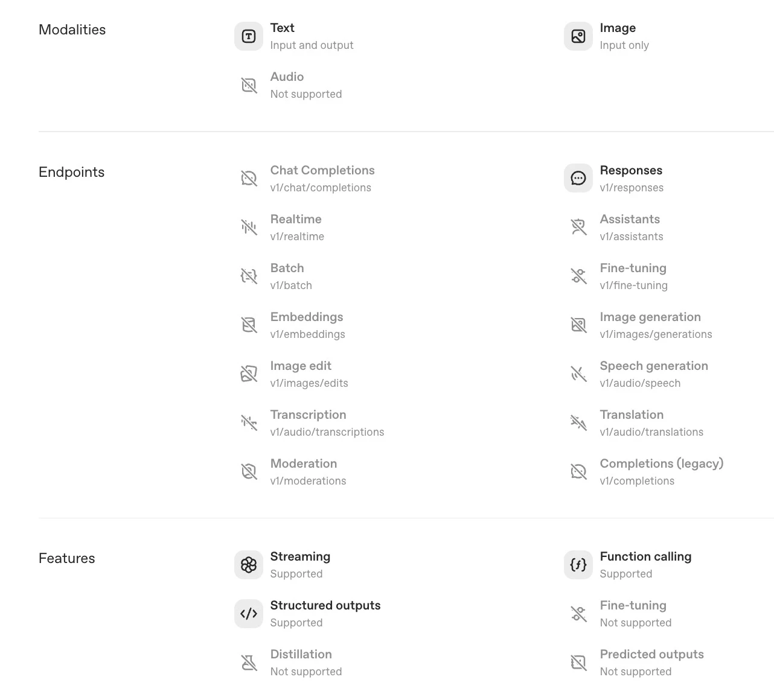This screenshot has height=700, width=774.
Task: Click the Embeddings endpoint icon
Action: pos(249,325)
